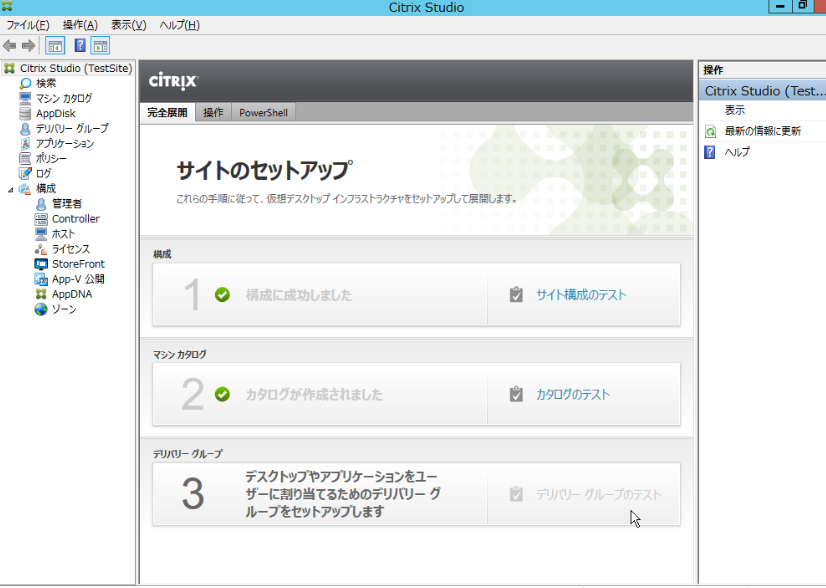Select マシン カタログ in the tree

[64, 99]
